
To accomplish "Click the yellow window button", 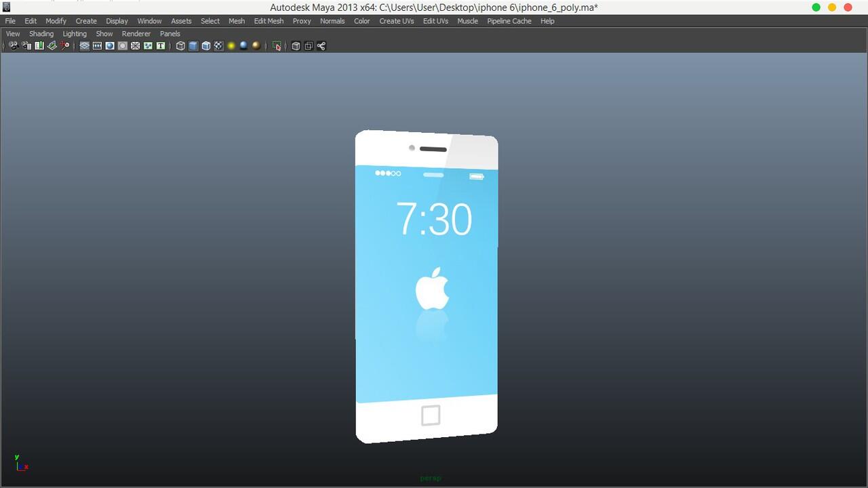I will (x=832, y=7).
